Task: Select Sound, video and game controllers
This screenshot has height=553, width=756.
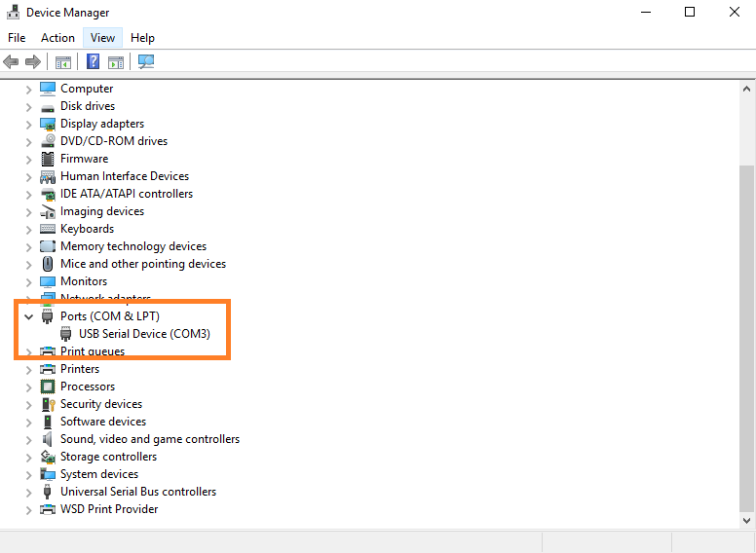Action: coord(149,439)
